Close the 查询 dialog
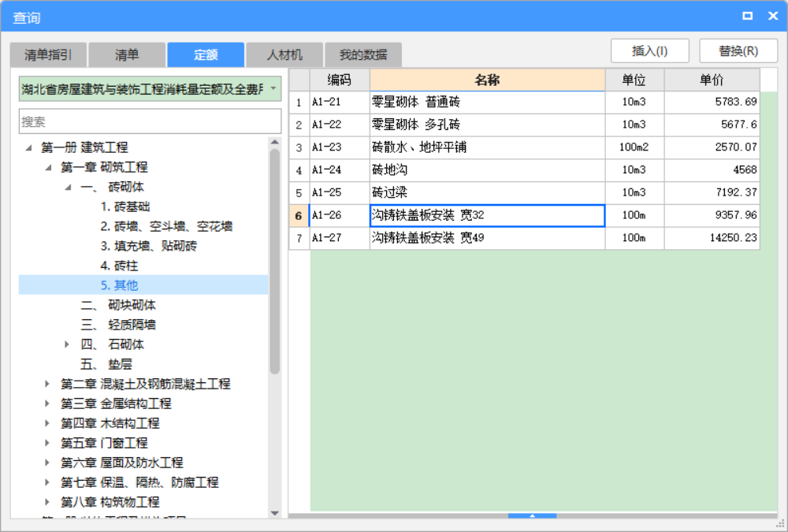The image size is (788, 532). point(773,16)
